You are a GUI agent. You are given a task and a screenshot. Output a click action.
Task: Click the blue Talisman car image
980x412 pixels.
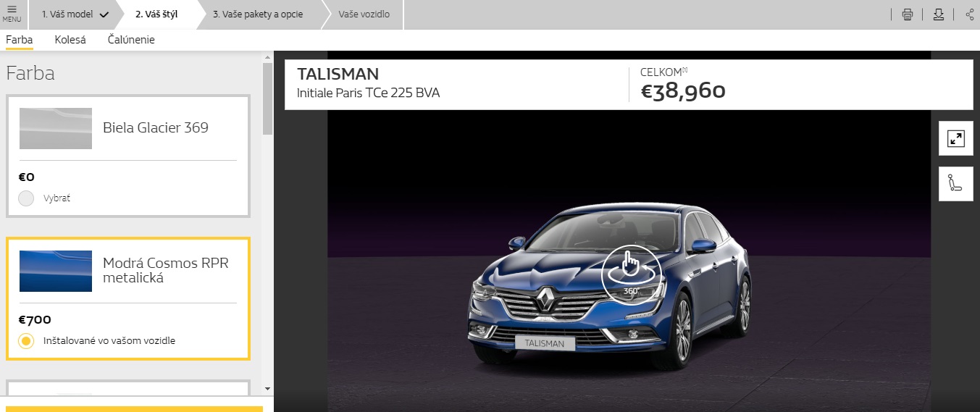(611, 286)
